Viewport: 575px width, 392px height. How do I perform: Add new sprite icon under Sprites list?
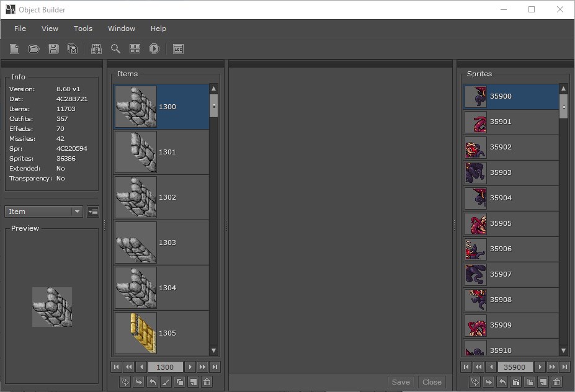pyautogui.click(x=543, y=382)
